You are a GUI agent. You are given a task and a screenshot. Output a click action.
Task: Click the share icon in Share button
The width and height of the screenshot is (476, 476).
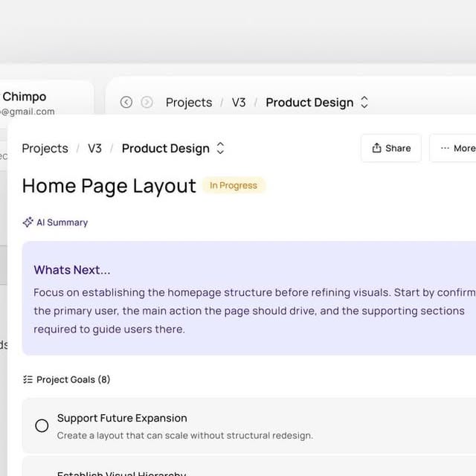(376, 148)
